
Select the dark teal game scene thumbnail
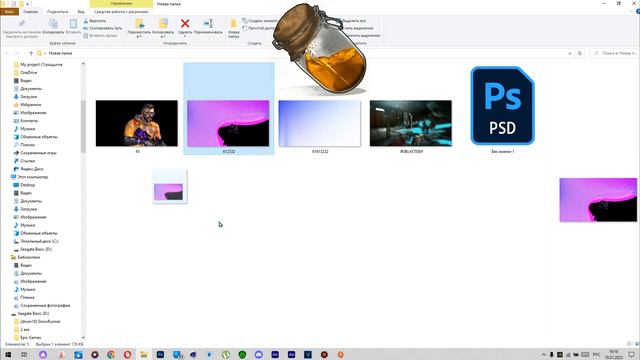pos(411,123)
